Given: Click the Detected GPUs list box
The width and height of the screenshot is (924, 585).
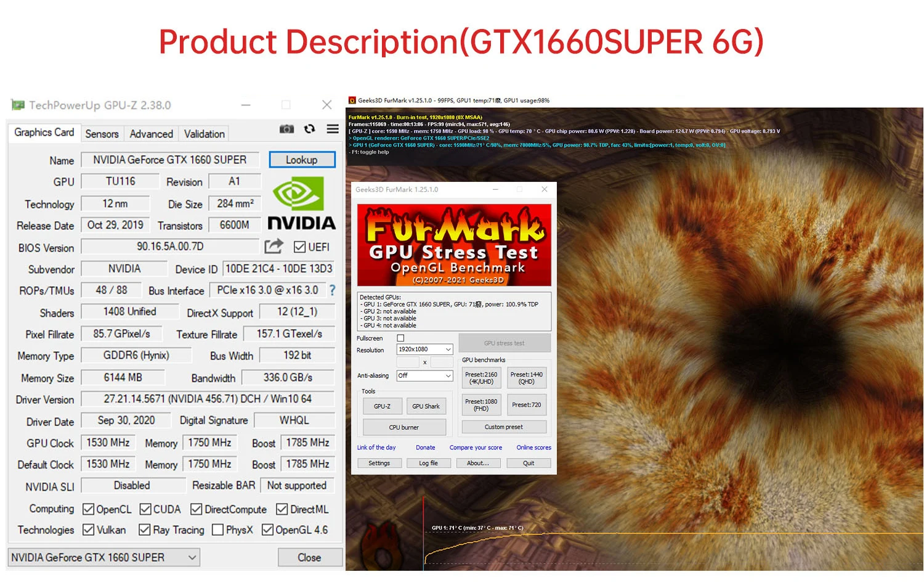Looking at the screenshot, I should coord(454,311).
